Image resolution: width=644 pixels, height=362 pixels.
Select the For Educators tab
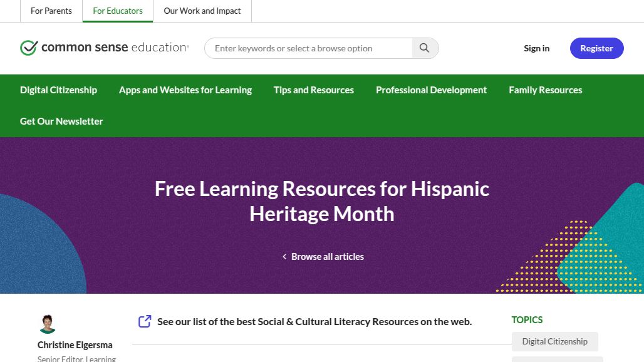(x=118, y=11)
